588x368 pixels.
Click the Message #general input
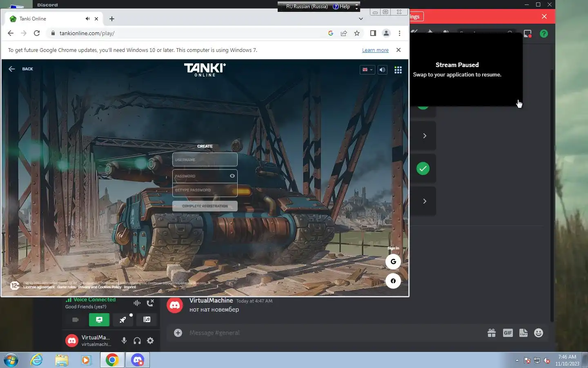click(x=335, y=333)
